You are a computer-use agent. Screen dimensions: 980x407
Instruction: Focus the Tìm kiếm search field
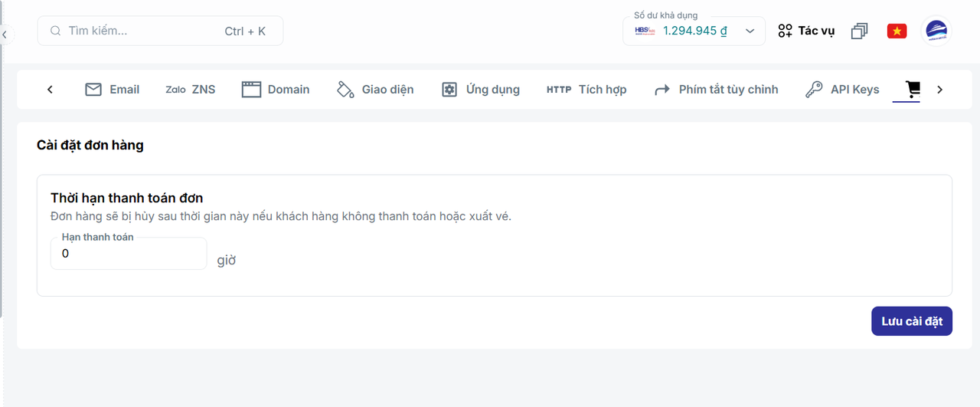click(160, 31)
